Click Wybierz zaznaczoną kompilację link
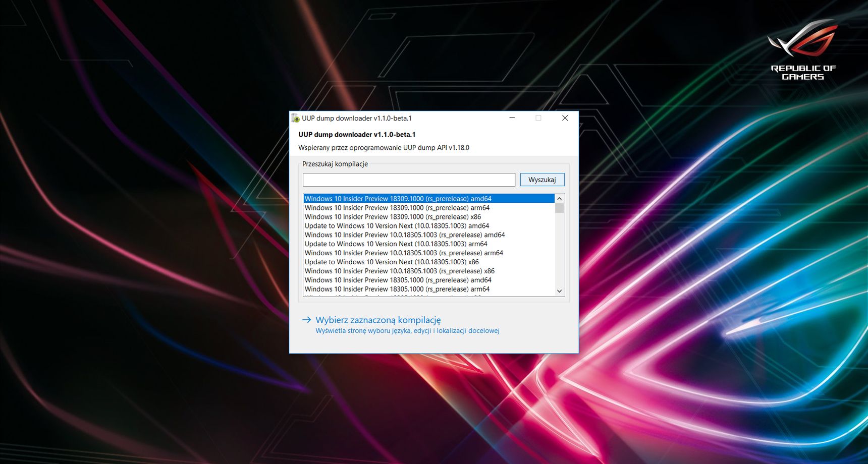 (x=378, y=320)
